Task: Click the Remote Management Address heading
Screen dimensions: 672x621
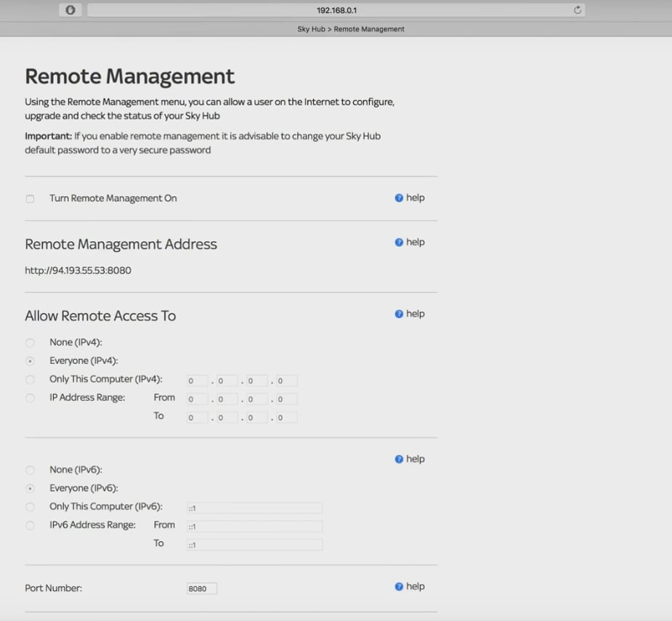Action: tap(121, 244)
